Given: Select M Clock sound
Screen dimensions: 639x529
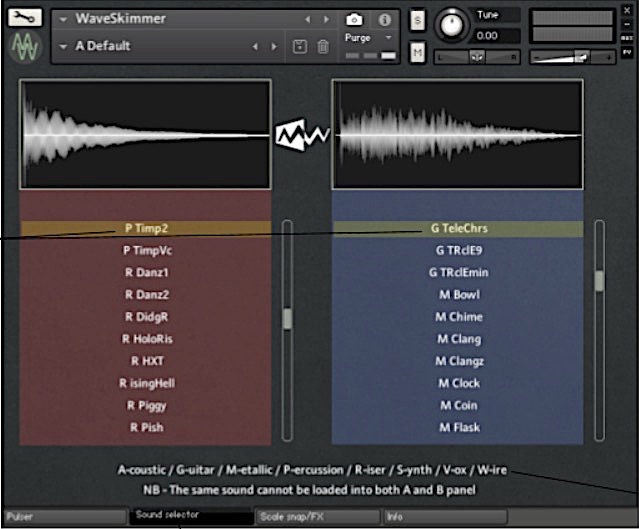Looking at the screenshot, I should (x=458, y=383).
